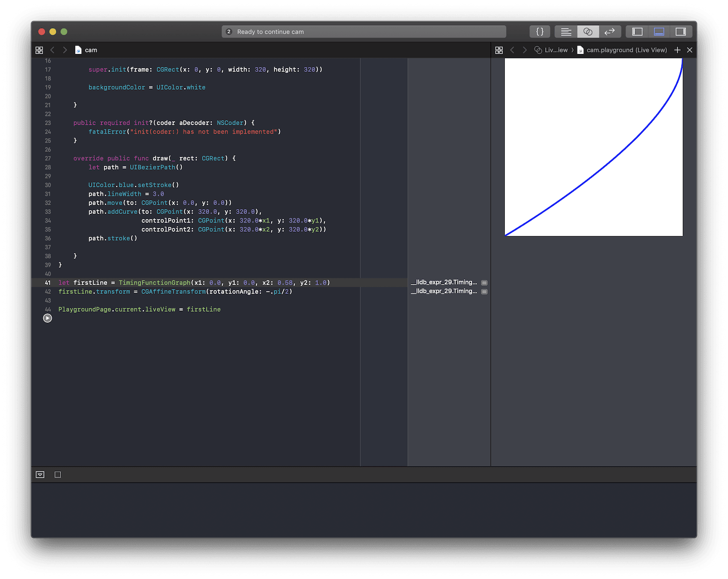
Task: Click on path.stroke() in line 36
Action: point(113,238)
